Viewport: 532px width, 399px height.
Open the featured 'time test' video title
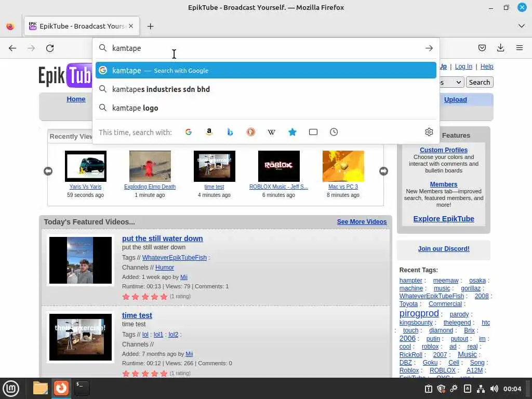coord(137,315)
